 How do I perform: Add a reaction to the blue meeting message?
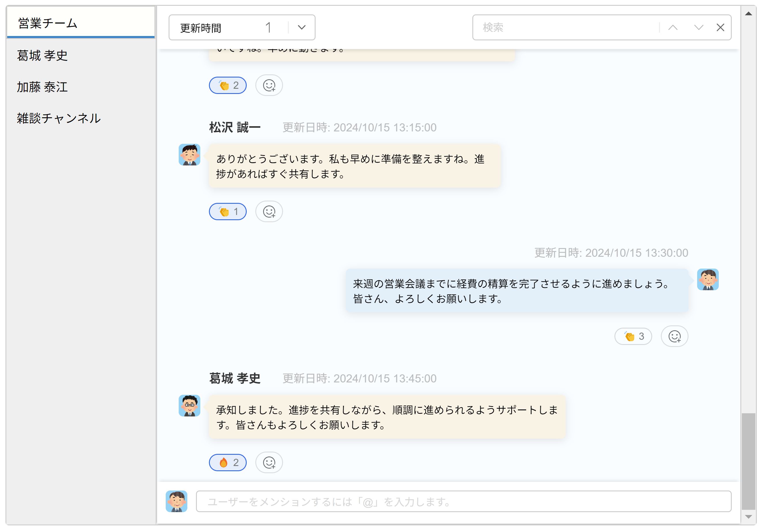click(674, 336)
